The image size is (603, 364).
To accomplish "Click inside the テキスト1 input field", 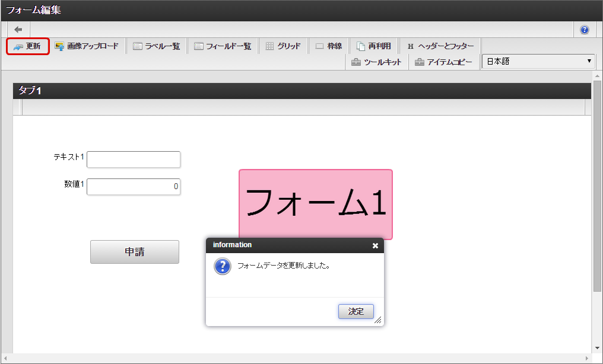I will click(134, 159).
